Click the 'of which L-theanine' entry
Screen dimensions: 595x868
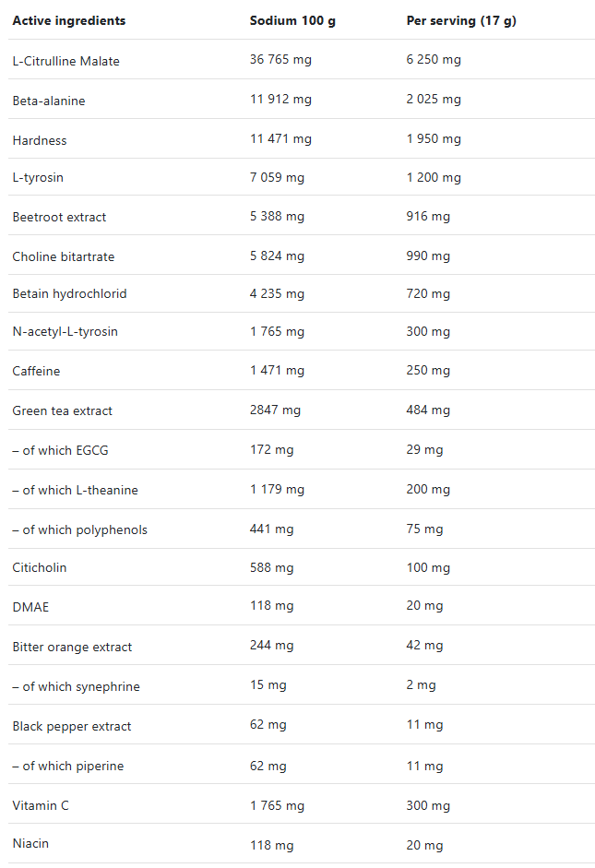(x=76, y=490)
